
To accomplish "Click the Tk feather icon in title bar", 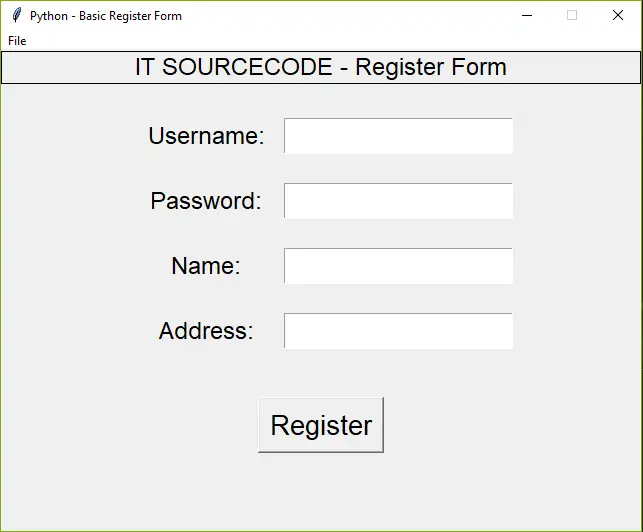I will pos(17,16).
